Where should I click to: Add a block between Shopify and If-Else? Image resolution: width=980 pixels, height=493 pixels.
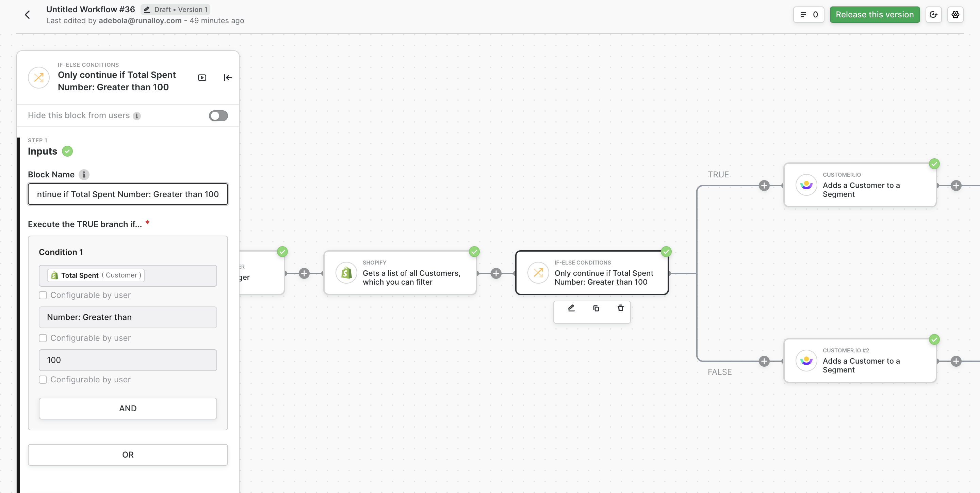pyautogui.click(x=496, y=273)
